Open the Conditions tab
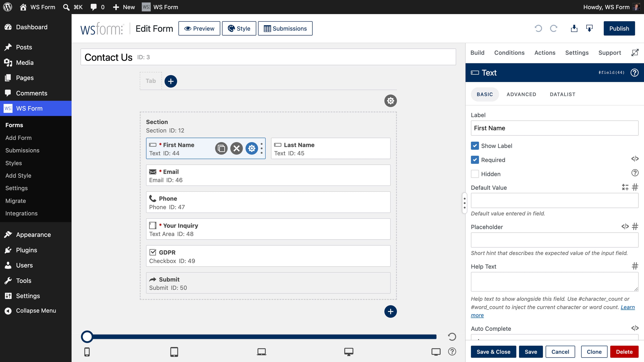The height and width of the screenshot is (362, 644). (x=509, y=53)
